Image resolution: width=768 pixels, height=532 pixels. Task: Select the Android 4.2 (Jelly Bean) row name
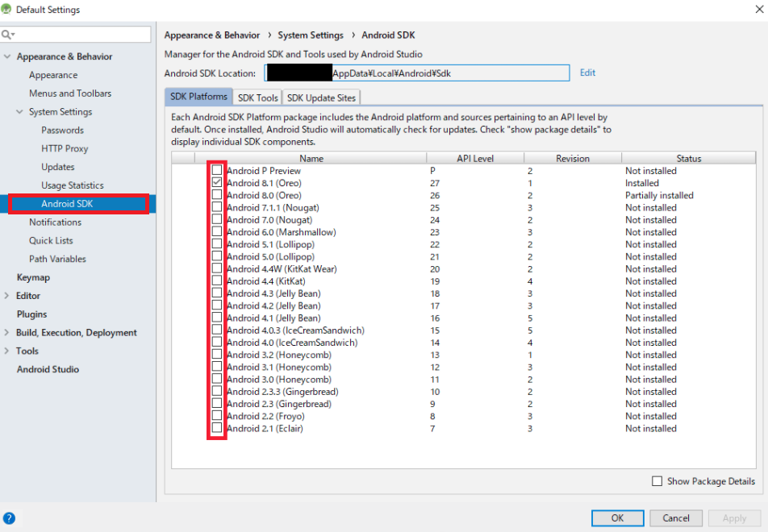click(x=273, y=305)
